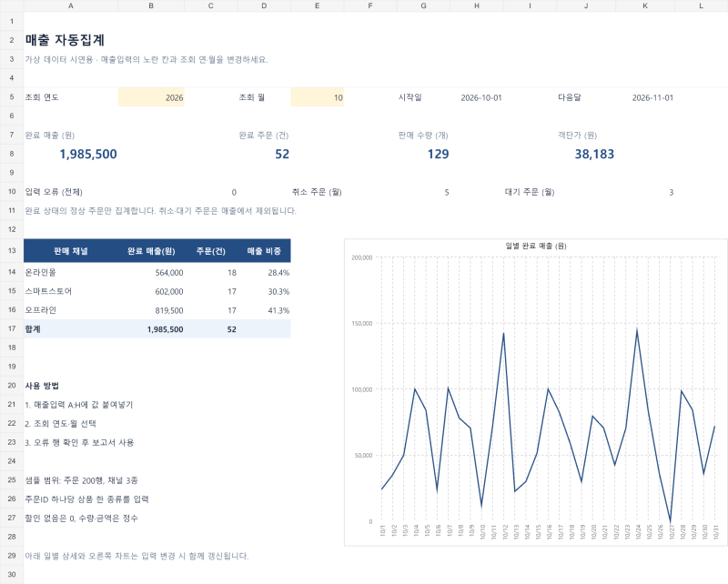
Task: Click the '조회 연도' label cell
Action: (x=42, y=97)
